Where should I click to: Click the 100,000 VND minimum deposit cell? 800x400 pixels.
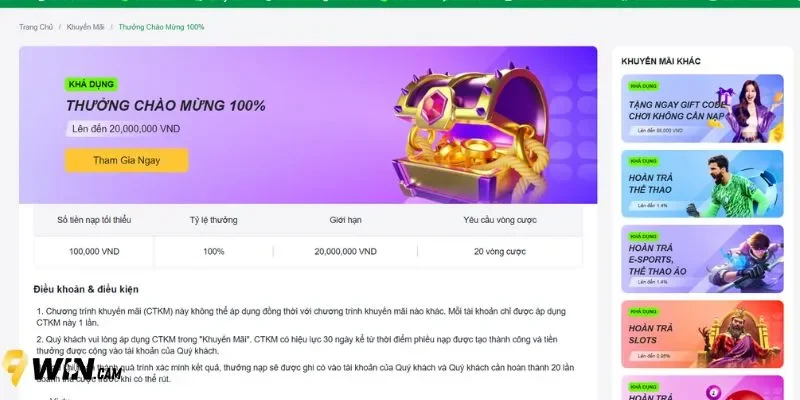click(94, 252)
